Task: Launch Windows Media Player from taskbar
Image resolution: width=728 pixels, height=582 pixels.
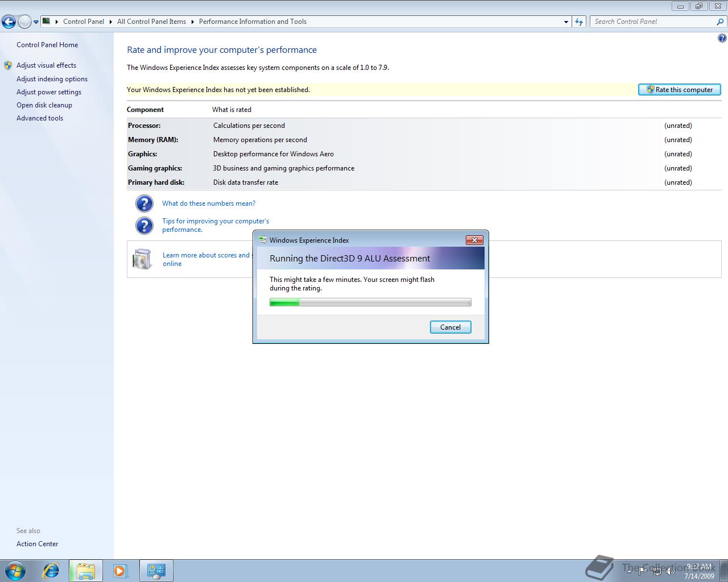Action: [x=120, y=570]
